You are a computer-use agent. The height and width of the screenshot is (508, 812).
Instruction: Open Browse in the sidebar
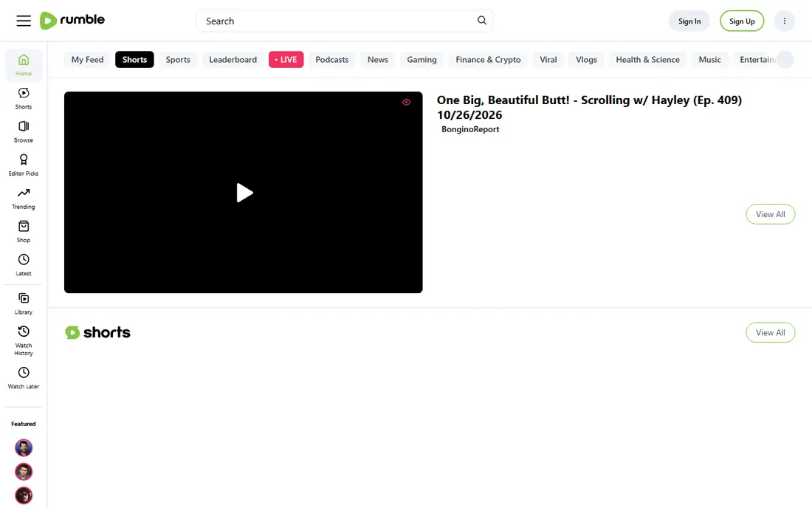(x=24, y=131)
